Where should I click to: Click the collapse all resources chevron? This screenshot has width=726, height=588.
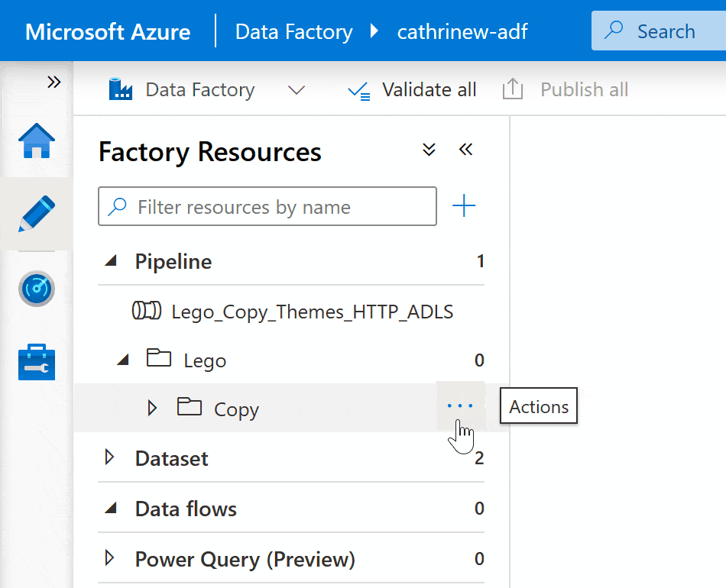tap(429, 150)
